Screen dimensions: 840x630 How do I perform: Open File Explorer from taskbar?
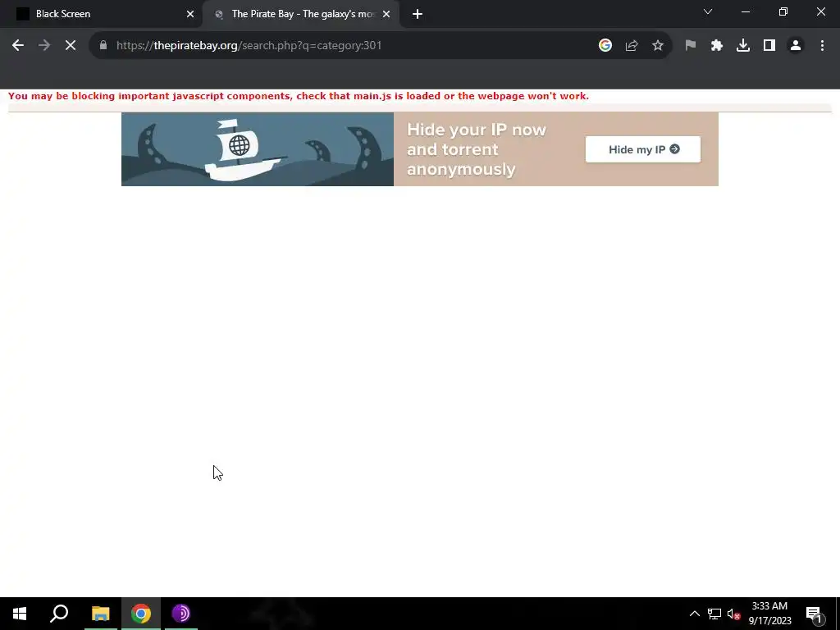coord(100,614)
